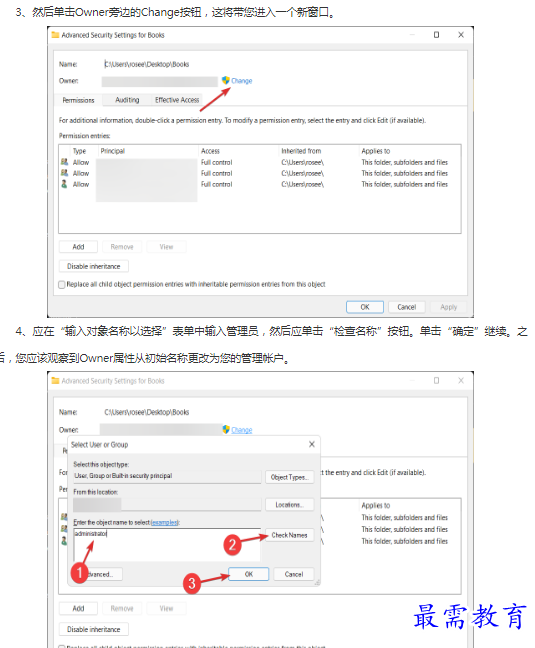Check Replace all child object permission entries
Viewport: 535px width, 648px height.
coord(62,284)
